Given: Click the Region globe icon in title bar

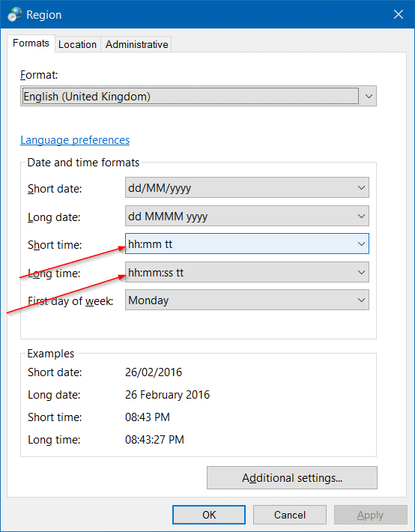Looking at the screenshot, I should click(14, 15).
